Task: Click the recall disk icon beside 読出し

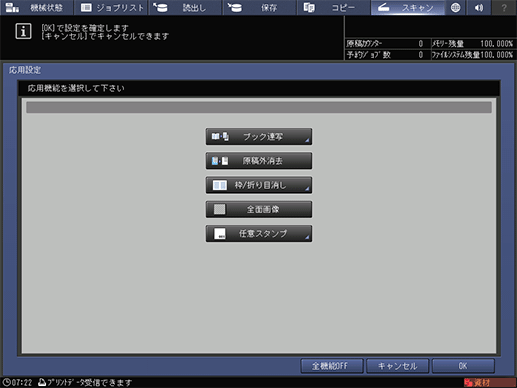Action: click(161, 7)
